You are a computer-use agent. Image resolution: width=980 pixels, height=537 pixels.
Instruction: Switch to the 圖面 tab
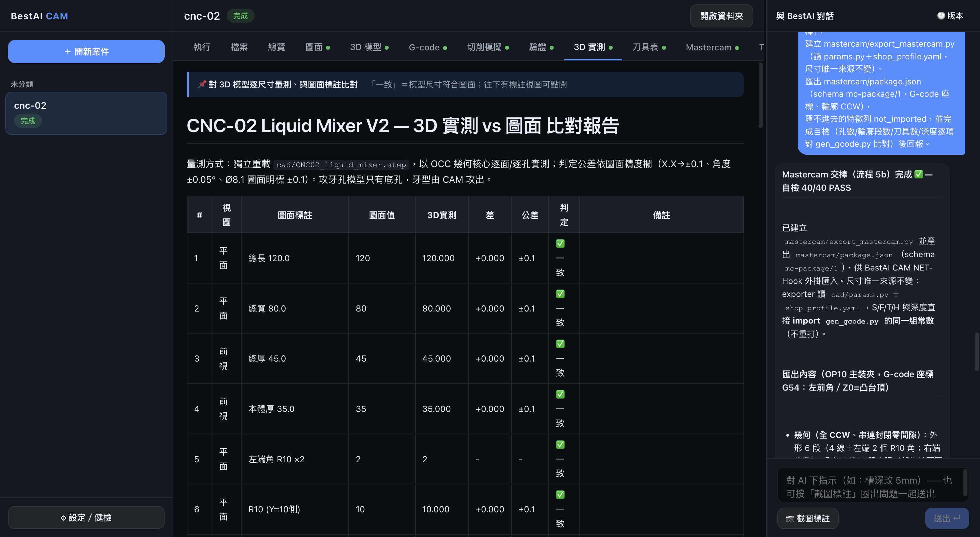318,47
